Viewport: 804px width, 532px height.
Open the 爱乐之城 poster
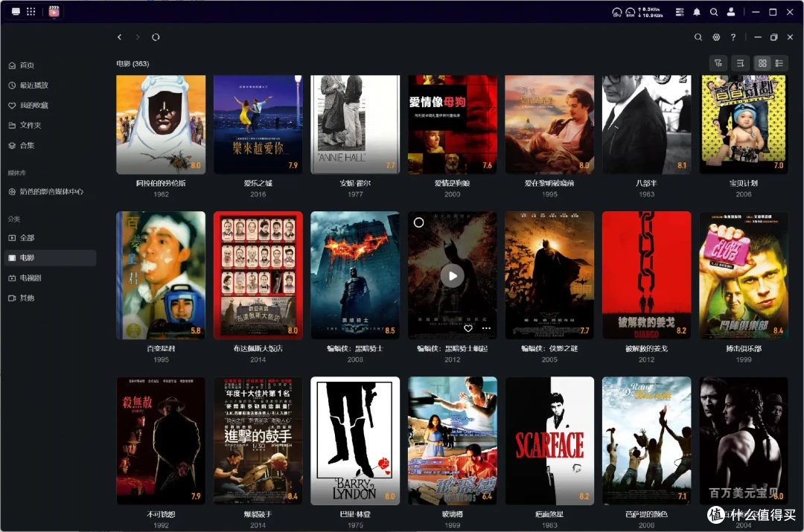258,124
